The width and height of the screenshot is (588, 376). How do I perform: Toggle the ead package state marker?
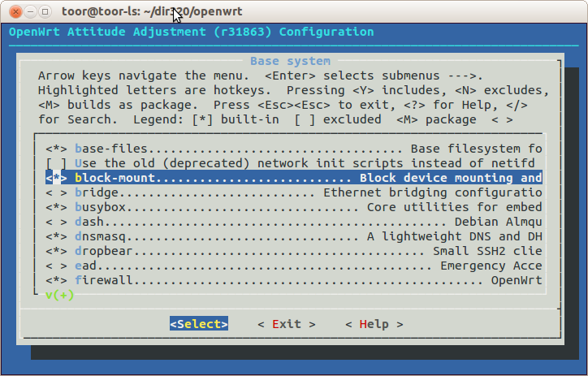[56, 266]
